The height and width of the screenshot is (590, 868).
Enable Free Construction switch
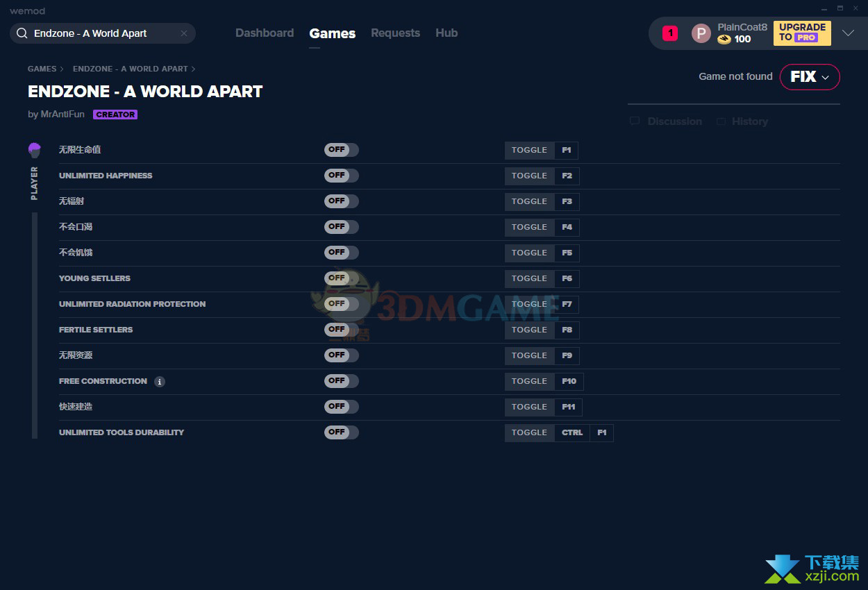point(342,381)
